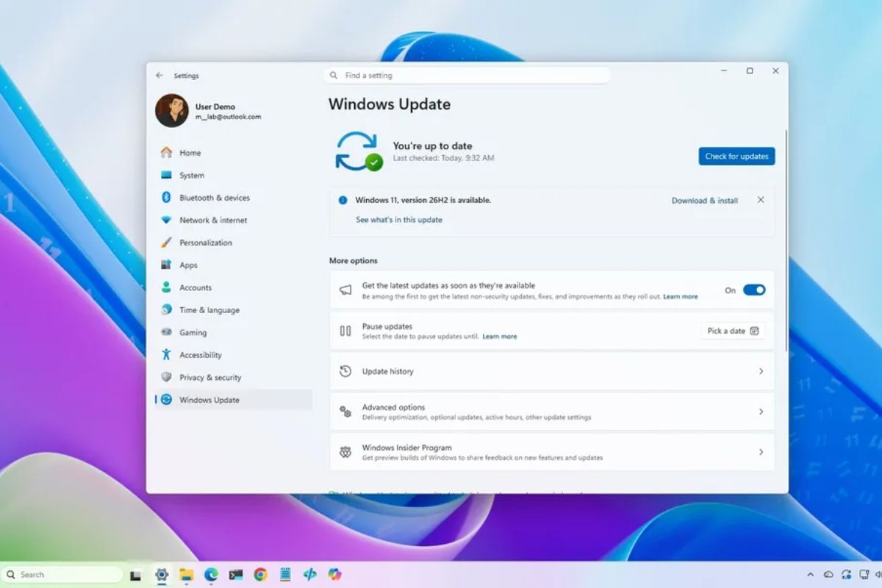Open the System settings icon

click(x=166, y=175)
